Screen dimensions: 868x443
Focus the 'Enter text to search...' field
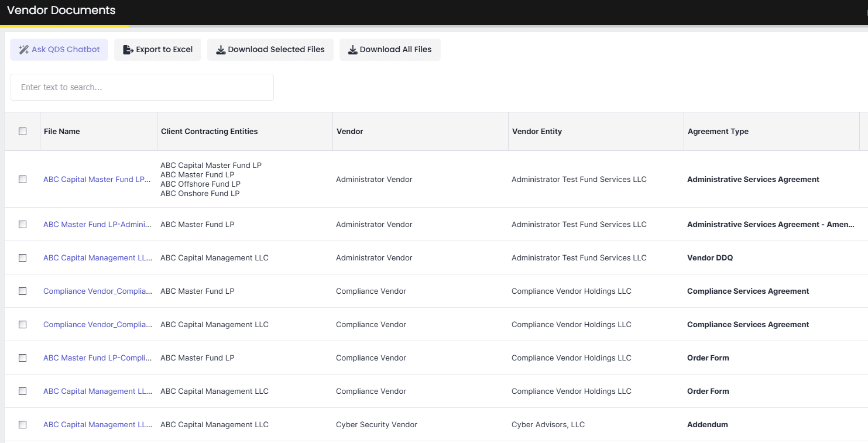[x=142, y=87]
